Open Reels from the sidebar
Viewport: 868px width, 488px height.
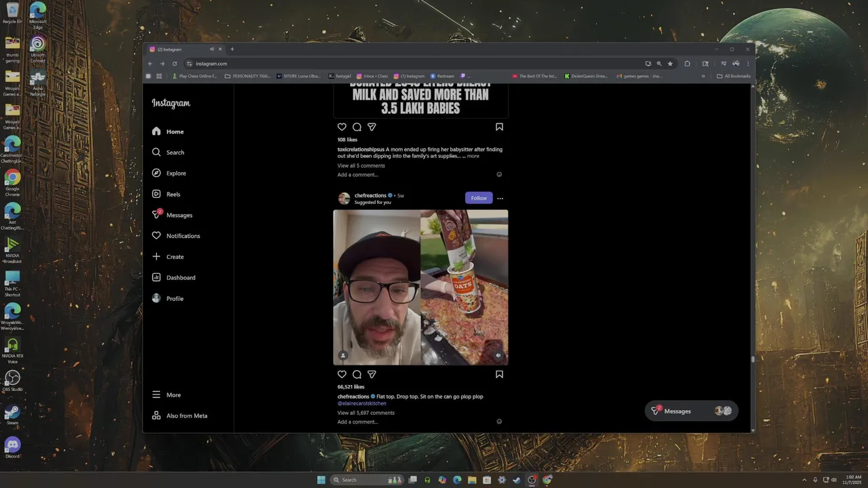pyautogui.click(x=165, y=194)
